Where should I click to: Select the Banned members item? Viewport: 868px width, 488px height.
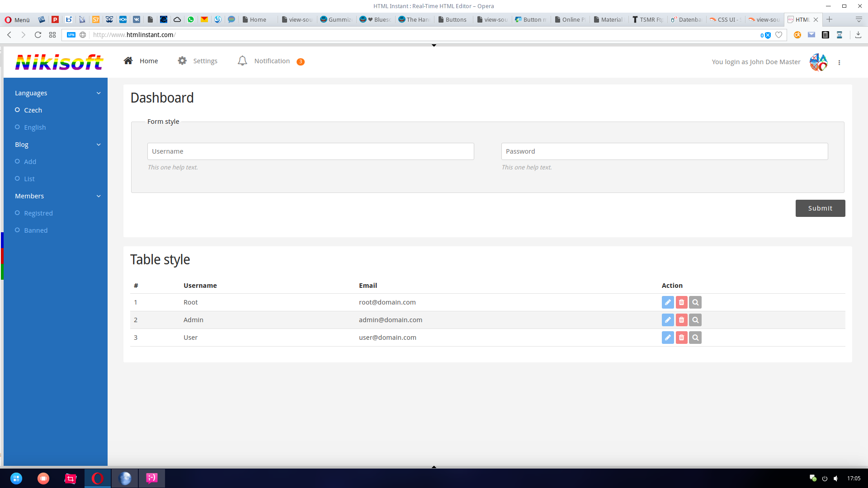(36, 230)
